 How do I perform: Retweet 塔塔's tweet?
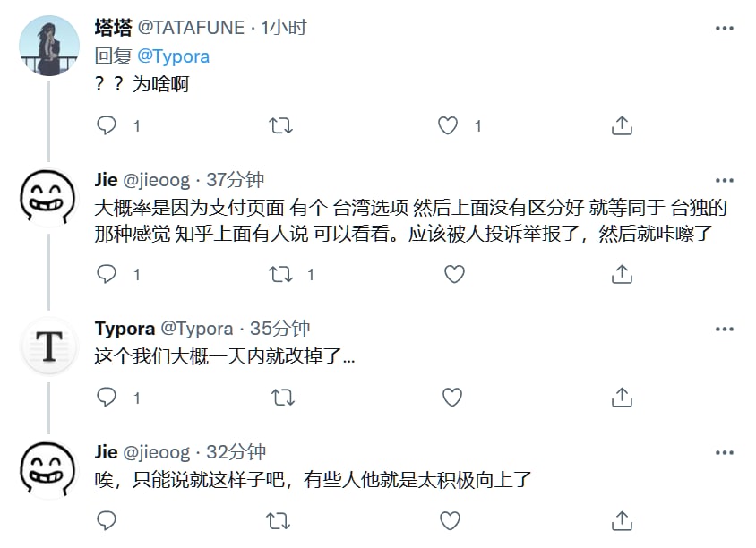280,126
